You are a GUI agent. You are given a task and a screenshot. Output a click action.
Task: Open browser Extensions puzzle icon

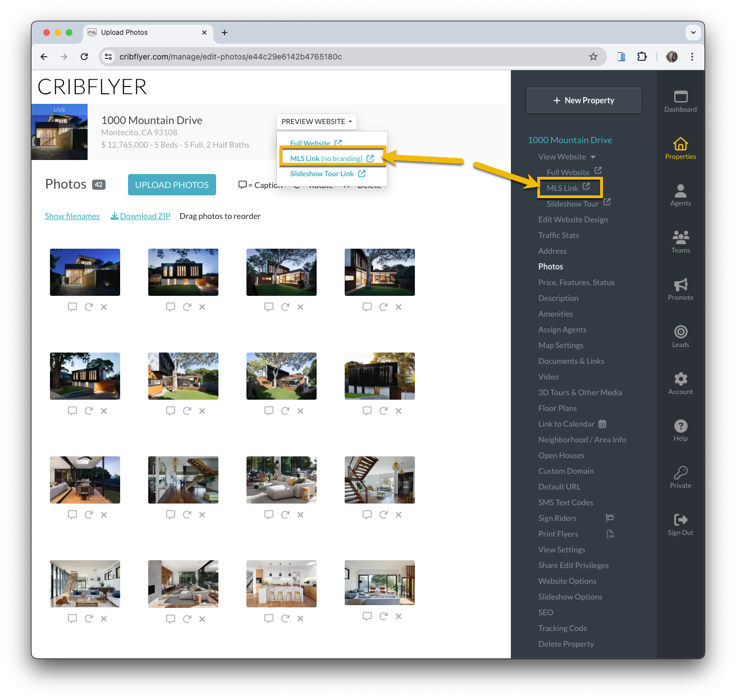[x=642, y=57]
